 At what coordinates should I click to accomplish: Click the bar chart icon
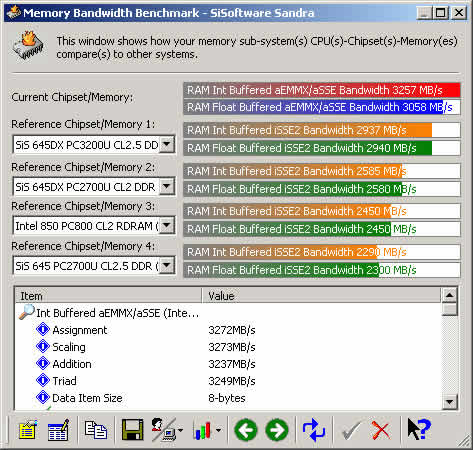coord(202,430)
